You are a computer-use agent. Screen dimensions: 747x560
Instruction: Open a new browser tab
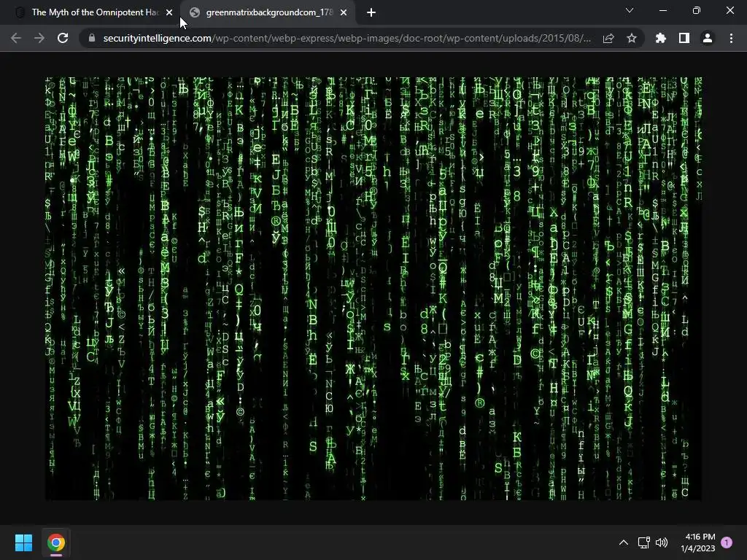[371, 12]
